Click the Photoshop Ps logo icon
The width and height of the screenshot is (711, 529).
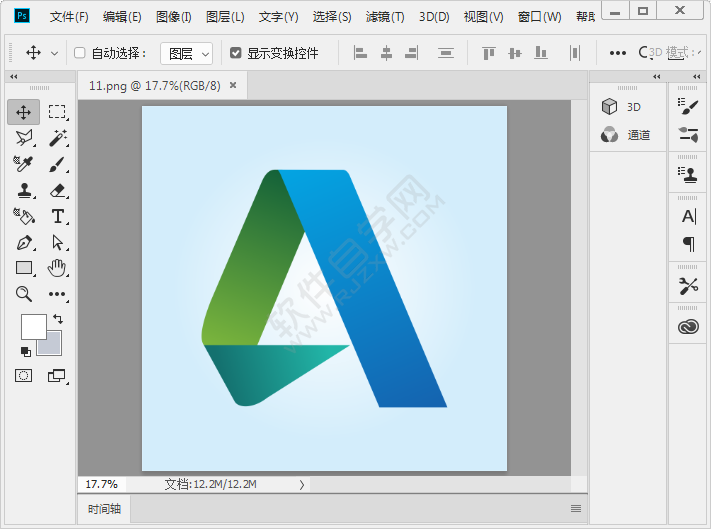[22, 16]
